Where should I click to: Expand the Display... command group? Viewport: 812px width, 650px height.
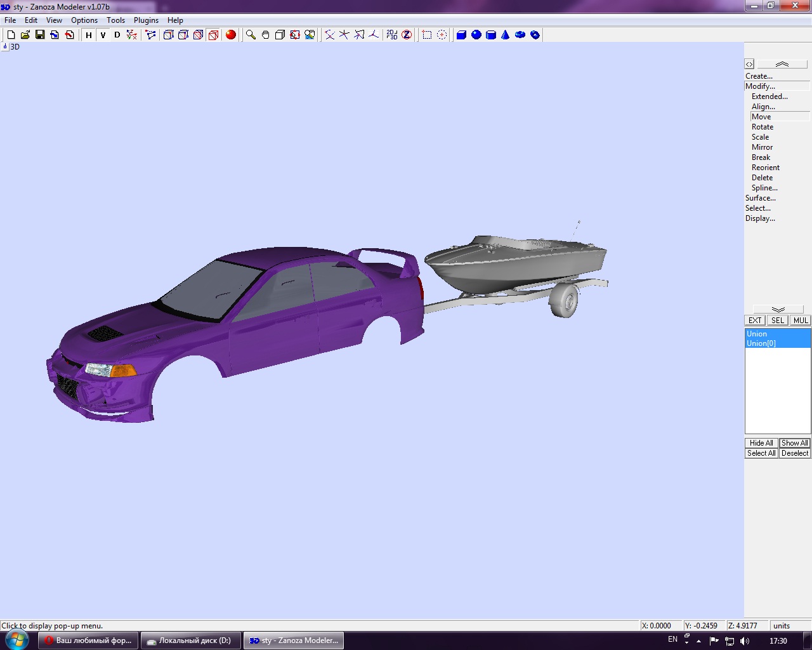pos(760,218)
